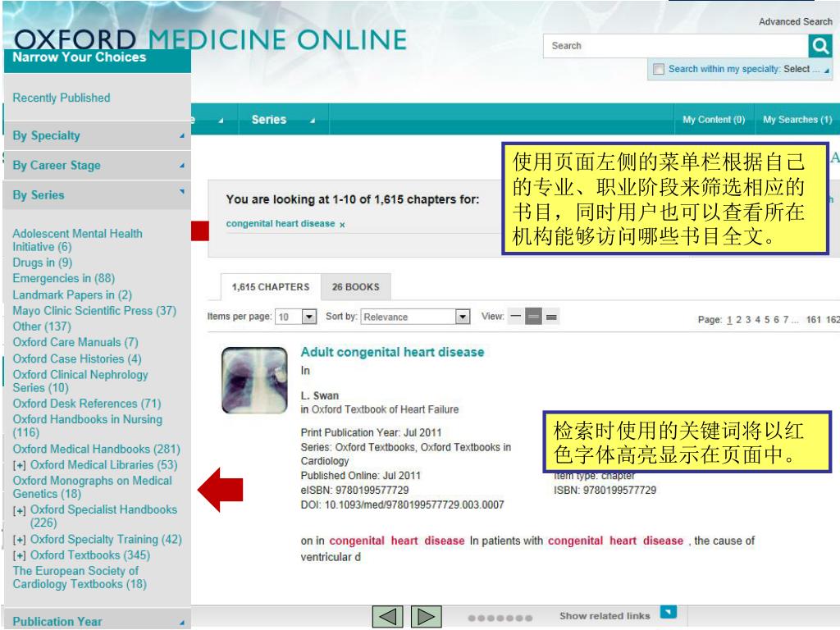The width and height of the screenshot is (840, 630).
Task: Go to results page 3
Action: pyautogui.click(x=748, y=320)
